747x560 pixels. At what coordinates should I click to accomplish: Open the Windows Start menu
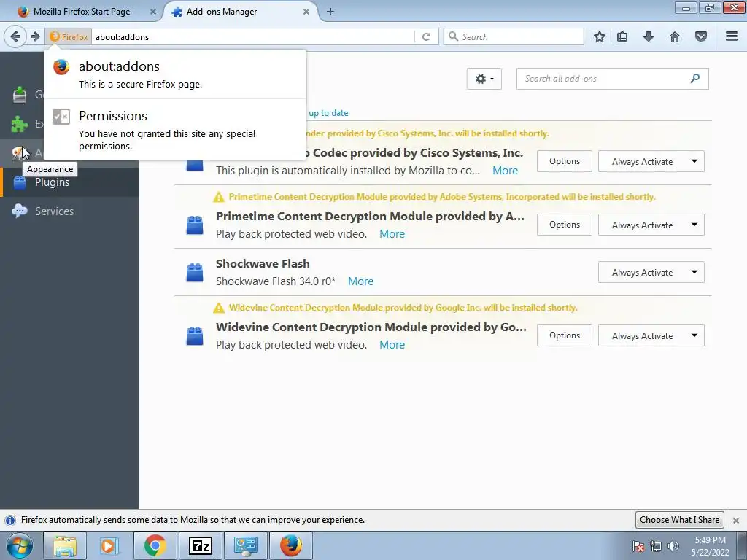tap(20, 545)
